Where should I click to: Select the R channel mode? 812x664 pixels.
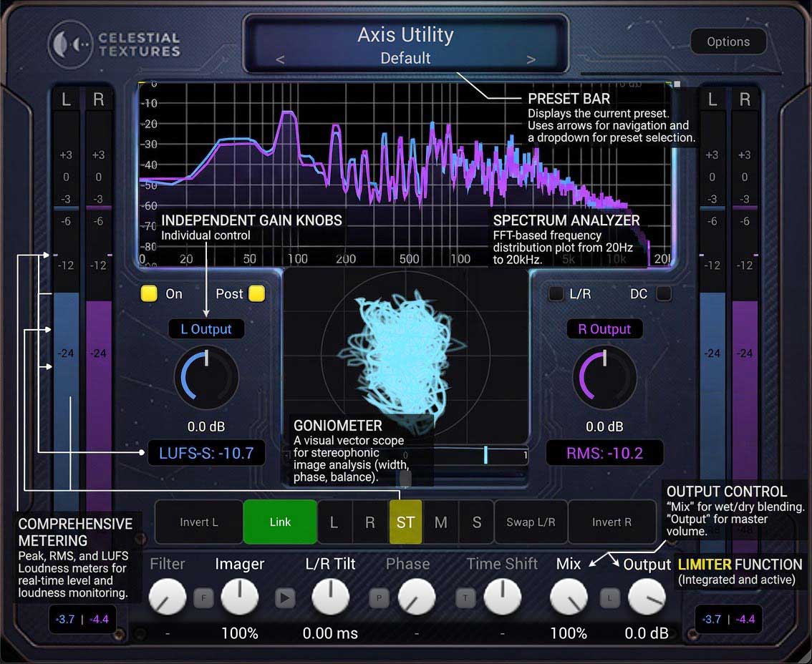point(369,522)
